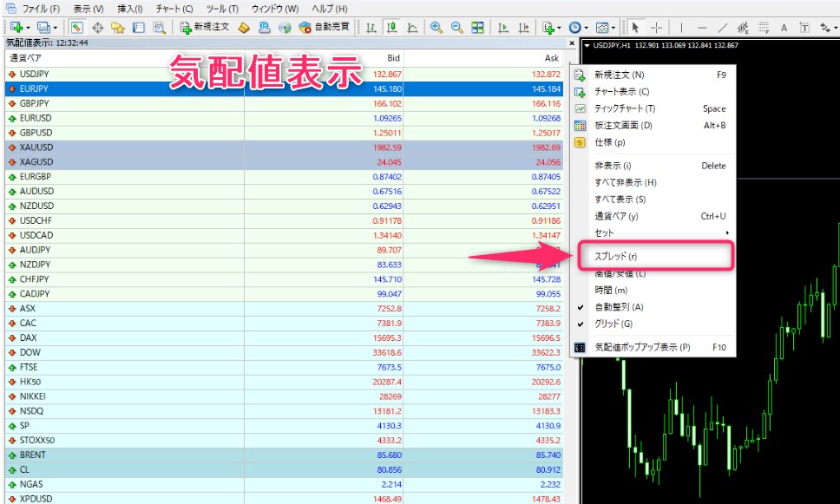Open the new chart dropdown arrow
This screenshot has width=840, height=504.
pos(30,28)
